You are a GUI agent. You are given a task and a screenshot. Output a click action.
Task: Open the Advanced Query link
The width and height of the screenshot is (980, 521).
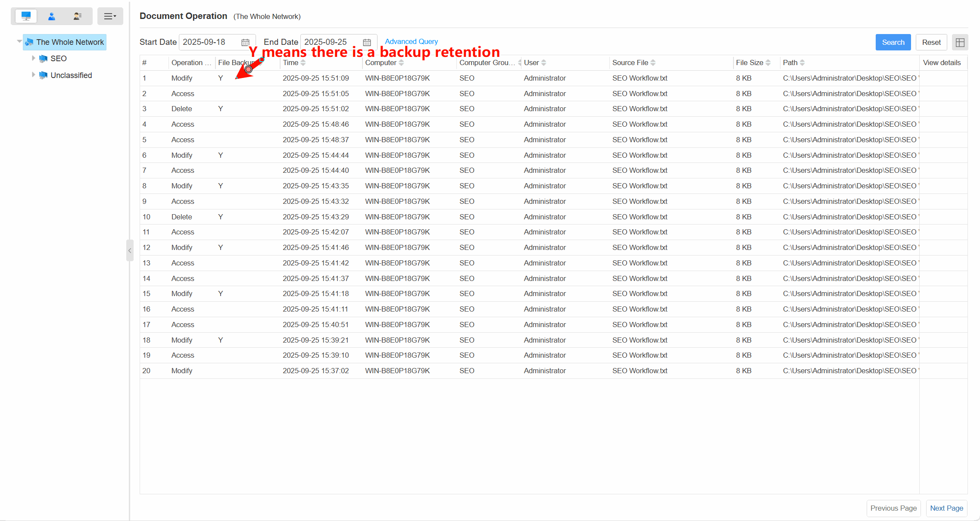[x=411, y=41]
